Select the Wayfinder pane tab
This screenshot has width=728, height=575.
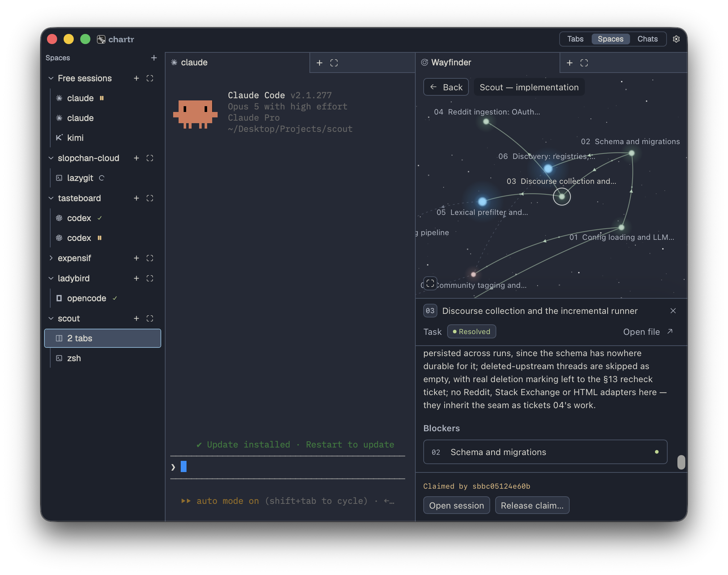[487, 62]
